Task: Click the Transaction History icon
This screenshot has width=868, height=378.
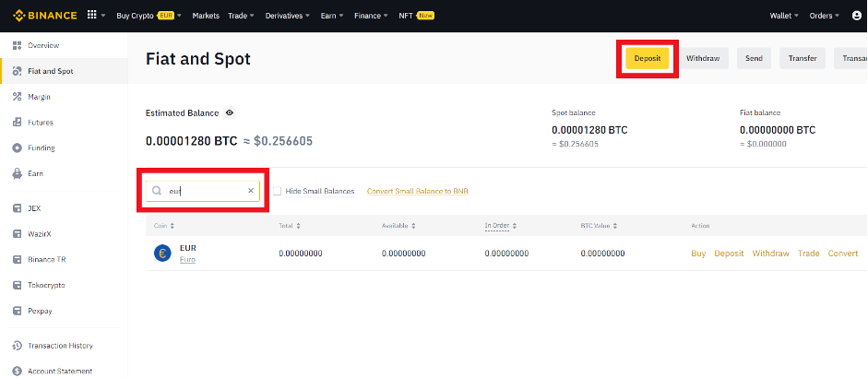Action: coord(17,346)
